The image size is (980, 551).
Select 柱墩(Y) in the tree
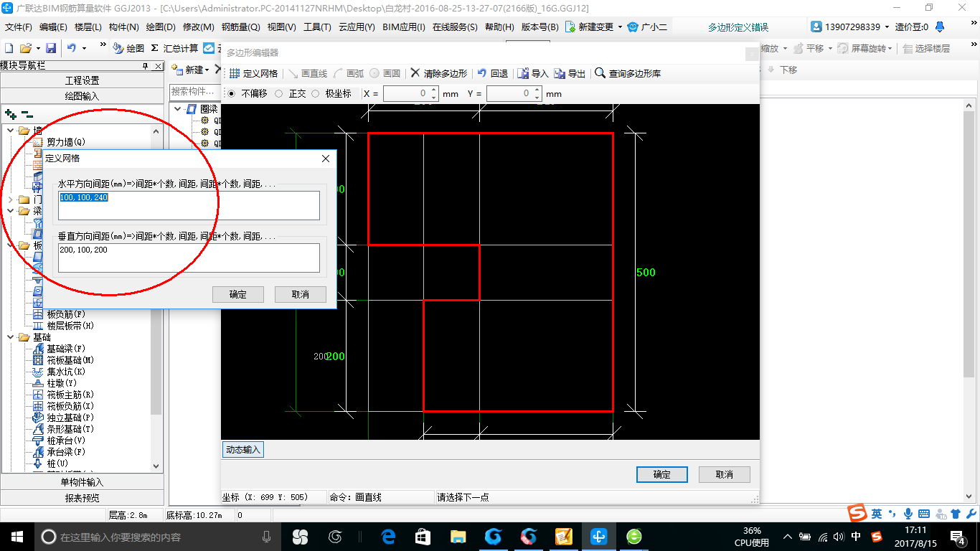click(x=62, y=383)
